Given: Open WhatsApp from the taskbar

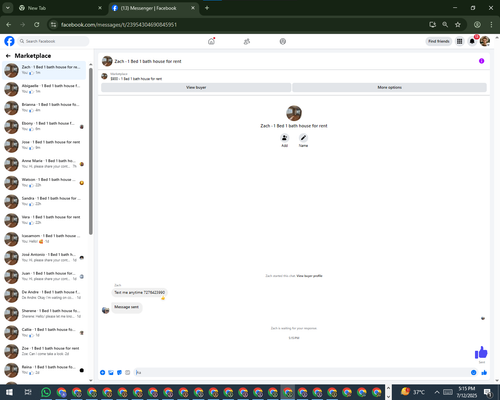Looking at the screenshot, I should [x=46, y=392].
